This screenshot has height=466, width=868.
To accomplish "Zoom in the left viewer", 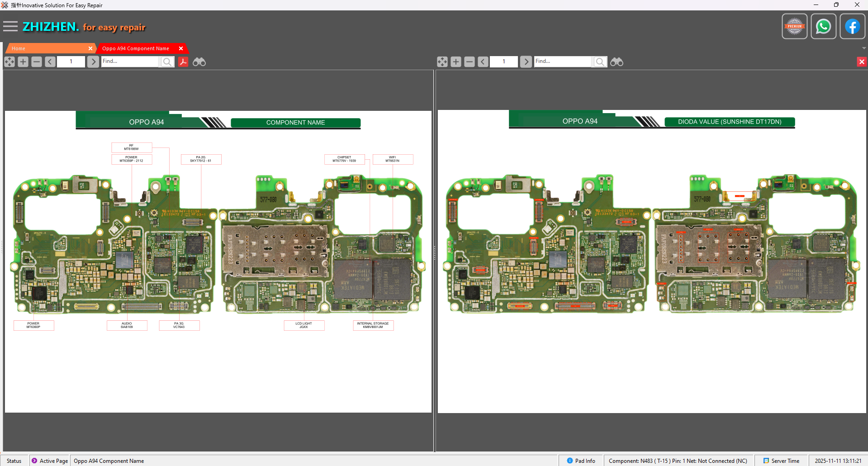I will point(23,62).
